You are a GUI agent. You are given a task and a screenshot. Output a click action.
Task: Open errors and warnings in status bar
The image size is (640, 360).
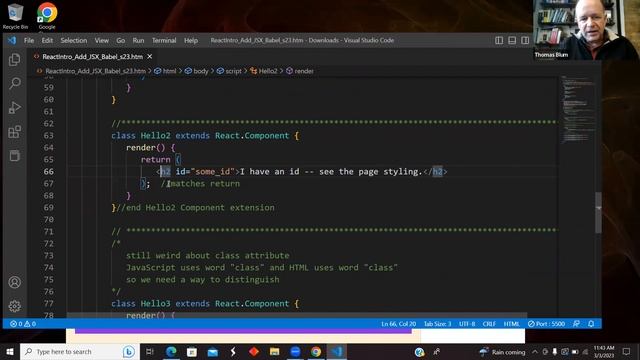point(23,324)
